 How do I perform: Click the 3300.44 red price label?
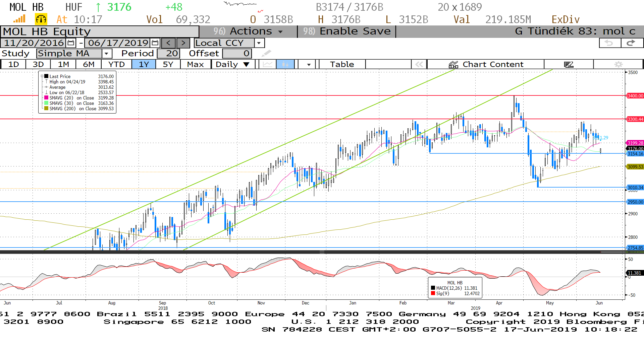tap(635, 119)
